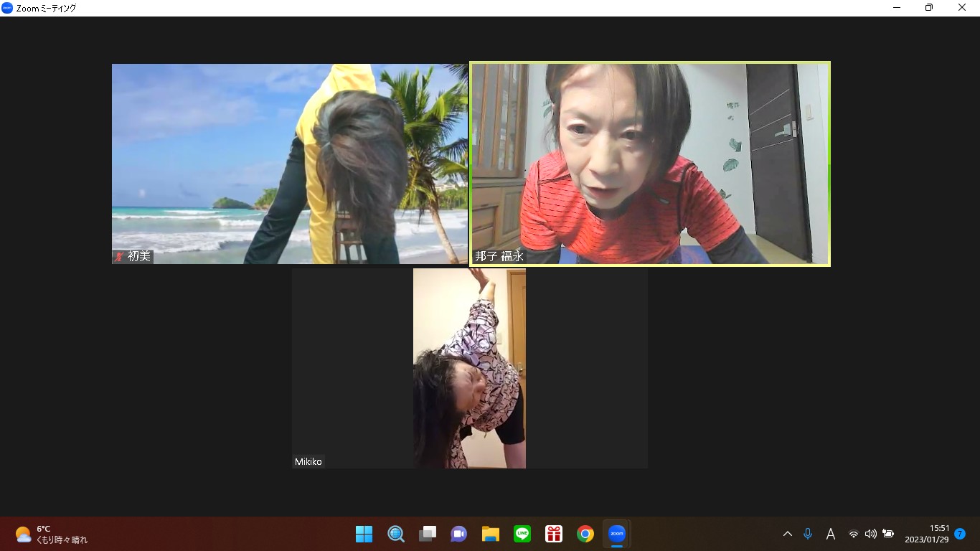Viewport: 980px width, 551px height.
Task: Open the volume control in tray
Action: [871, 534]
